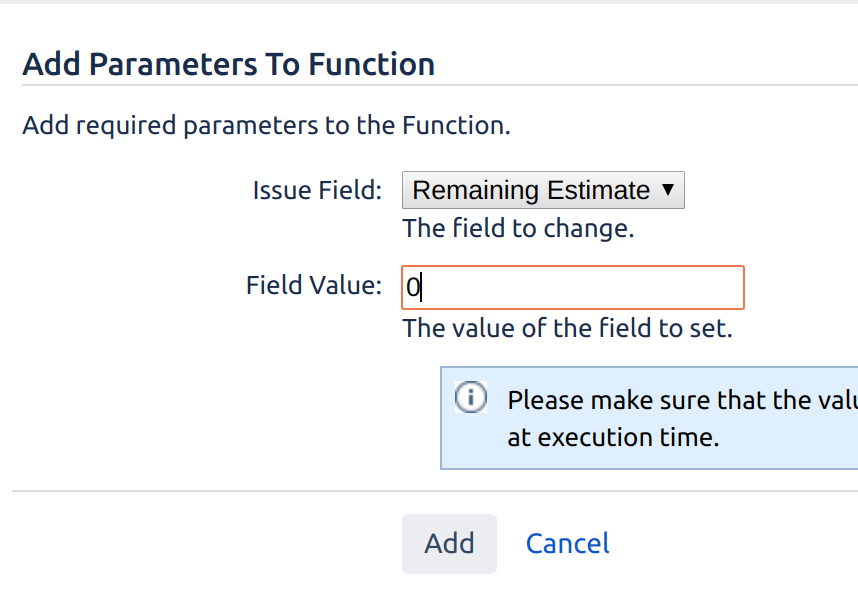Focus the Field Value text input

[573, 288]
